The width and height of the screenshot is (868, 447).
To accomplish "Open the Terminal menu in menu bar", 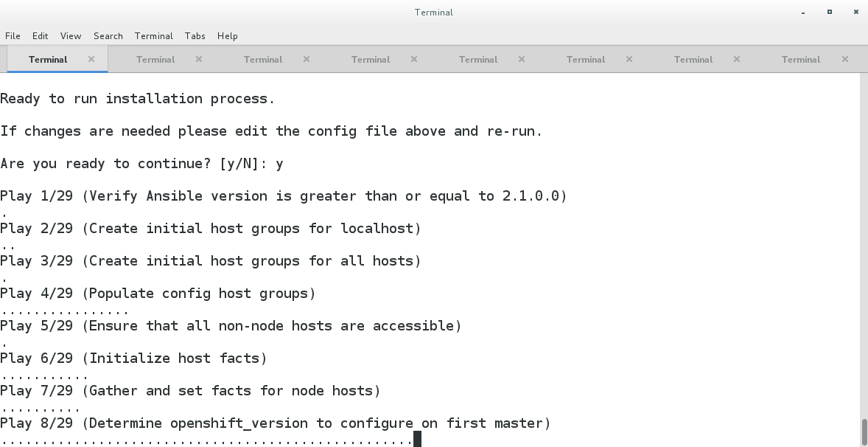I will tap(154, 35).
